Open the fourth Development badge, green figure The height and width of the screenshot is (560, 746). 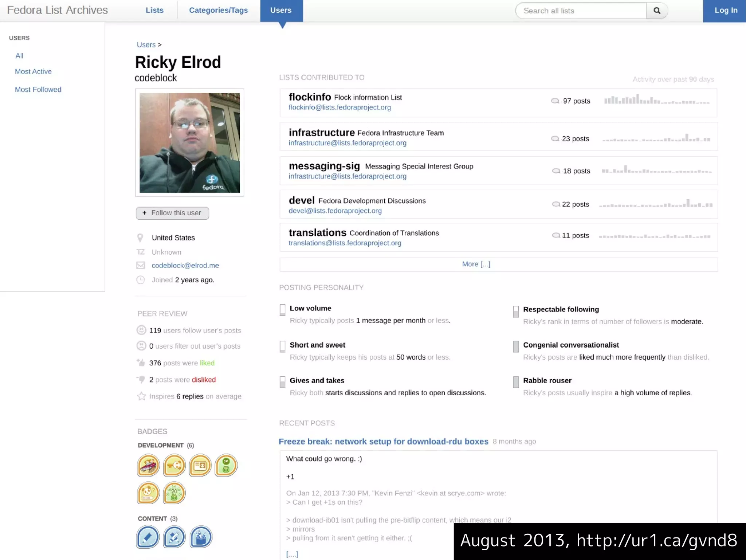click(x=226, y=465)
